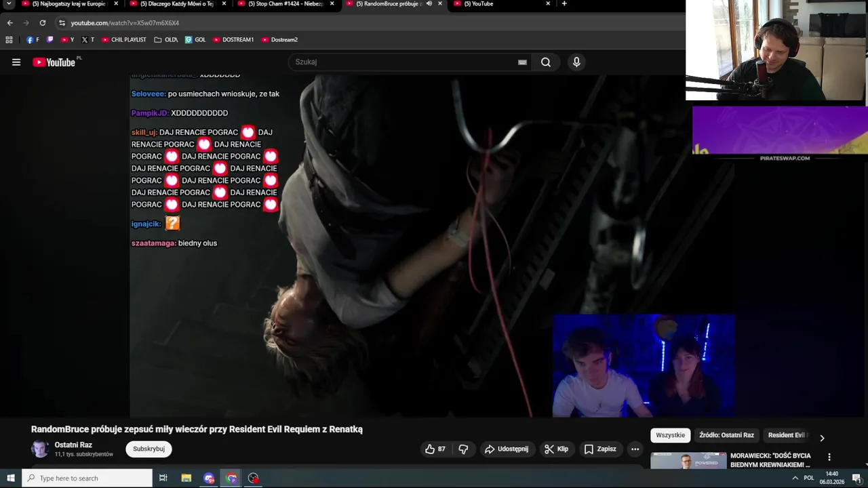This screenshot has height=488, width=868.
Task: Open the Discord taskbar icon
Action: (x=209, y=478)
